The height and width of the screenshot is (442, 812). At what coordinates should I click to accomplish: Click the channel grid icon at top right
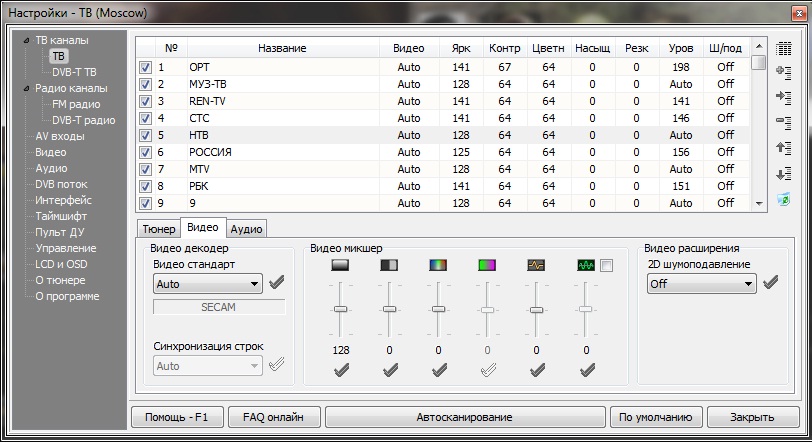[784, 48]
